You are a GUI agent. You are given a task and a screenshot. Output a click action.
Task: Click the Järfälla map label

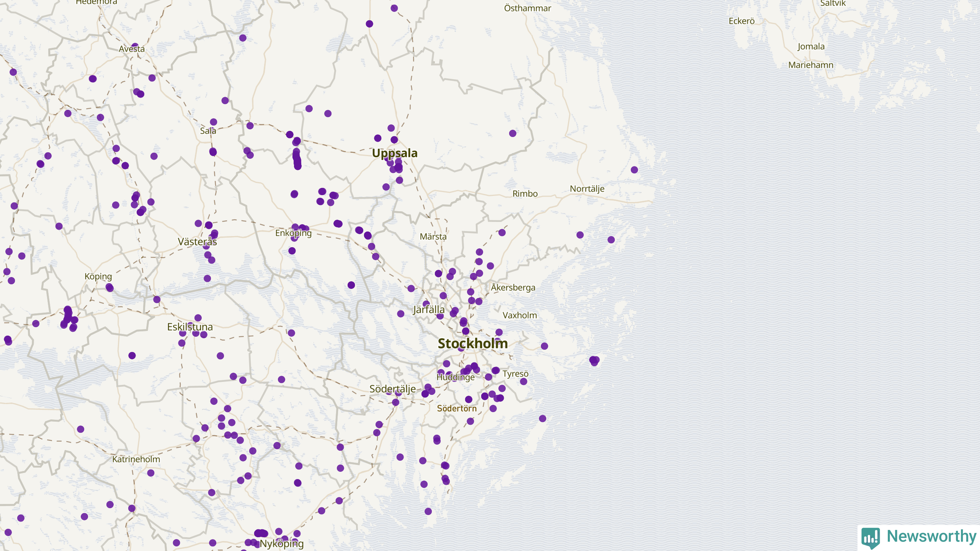429,310
